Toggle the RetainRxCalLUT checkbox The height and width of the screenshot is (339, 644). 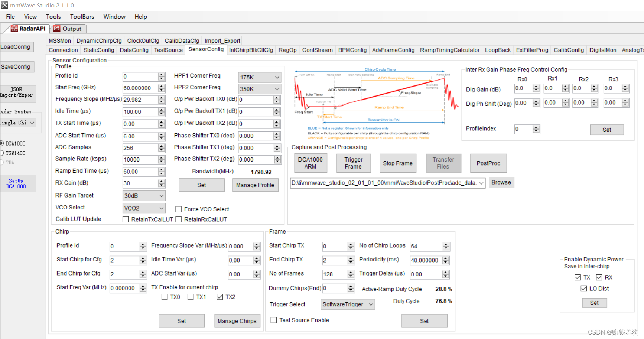pyautogui.click(x=178, y=219)
